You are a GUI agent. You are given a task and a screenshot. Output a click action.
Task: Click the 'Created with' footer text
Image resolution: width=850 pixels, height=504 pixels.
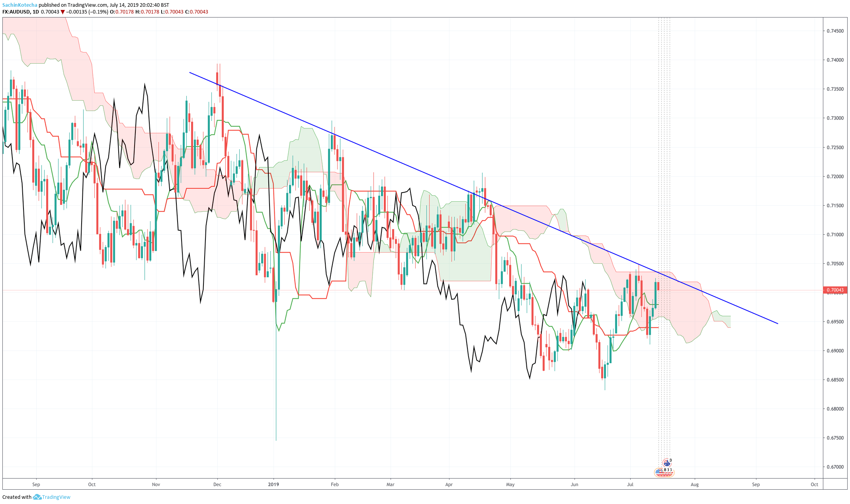(17, 497)
